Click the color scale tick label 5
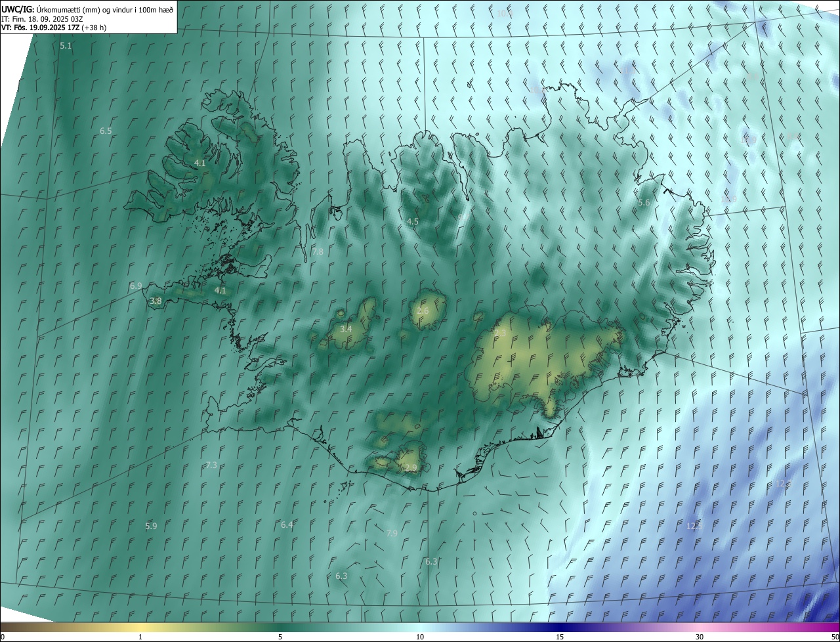Image resolution: width=840 pixels, height=642 pixels. 280,637
